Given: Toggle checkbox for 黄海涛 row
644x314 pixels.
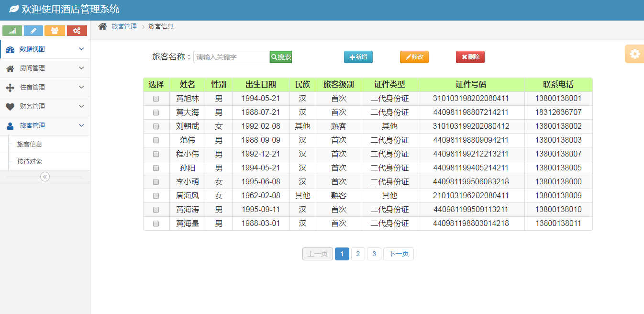Looking at the screenshot, I should [x=156, y=210].
